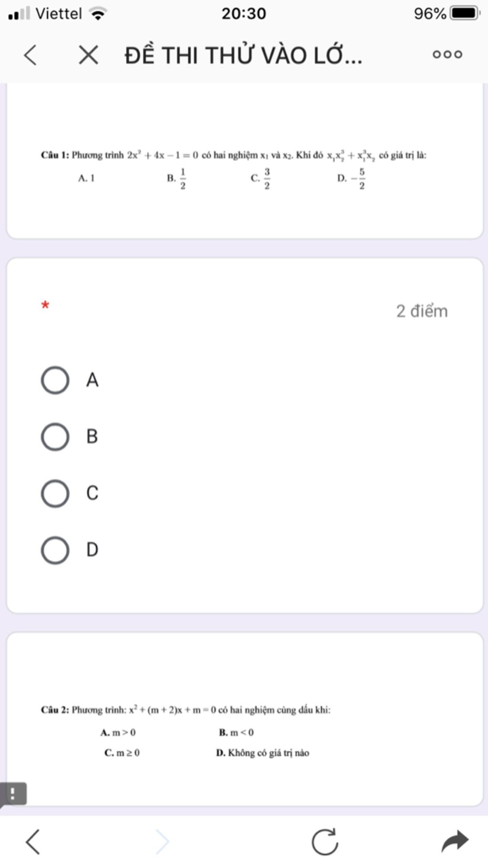Choose option C radio button
Image resolution: width=488 pixels, height=868 pixels.
[x=55, y=493]
